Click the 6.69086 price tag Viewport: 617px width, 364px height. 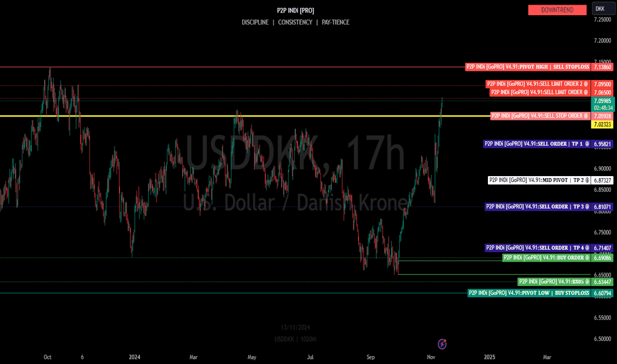pyautogui.click(x=602, y=257)
